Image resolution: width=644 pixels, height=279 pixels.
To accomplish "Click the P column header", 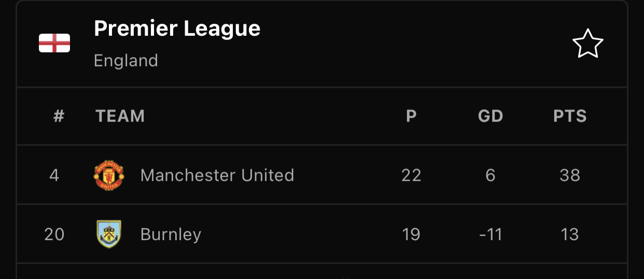I will click(x=411, y=116).
